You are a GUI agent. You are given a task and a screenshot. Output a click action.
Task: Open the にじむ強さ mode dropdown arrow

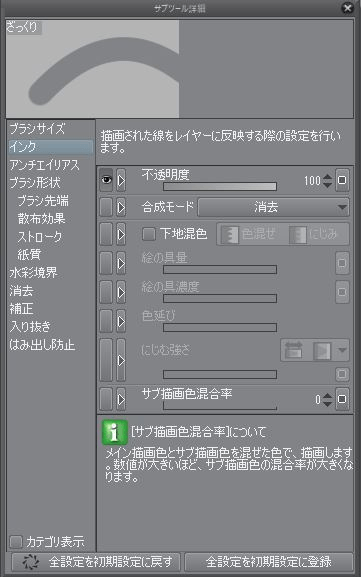pos(342,350)
